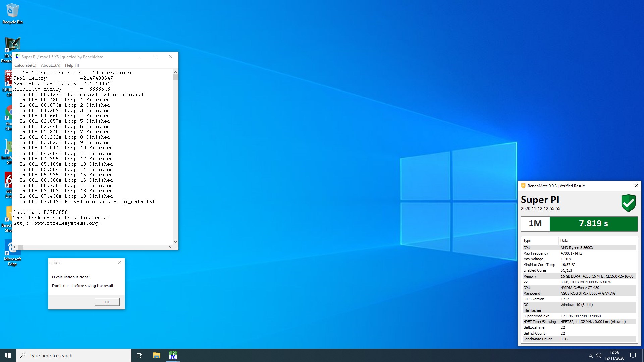Click the vertical scrollbar thumb in Super PI
The width and height of the screenshot is (644, 362).
point(175,77)
